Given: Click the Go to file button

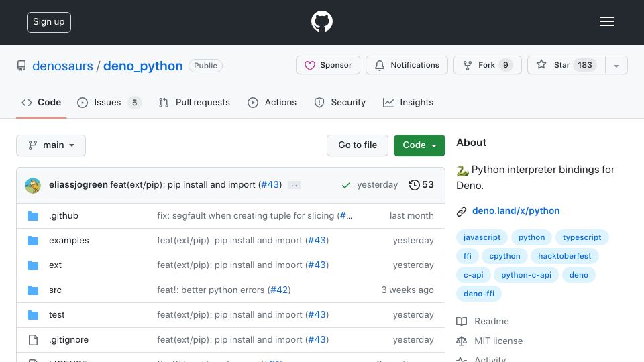Looking at the screenshot, I should (x=358, y=145).
